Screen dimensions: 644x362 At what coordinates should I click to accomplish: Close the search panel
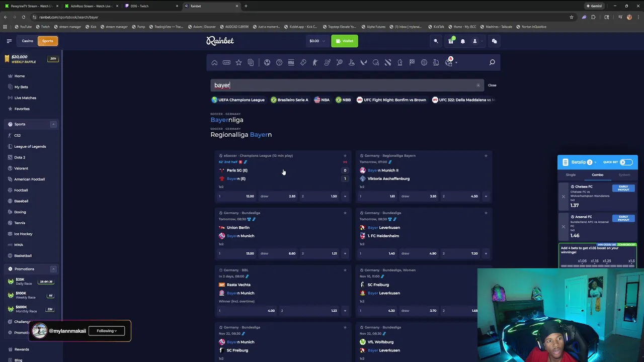pyautogui.click(x=492, y=85)
